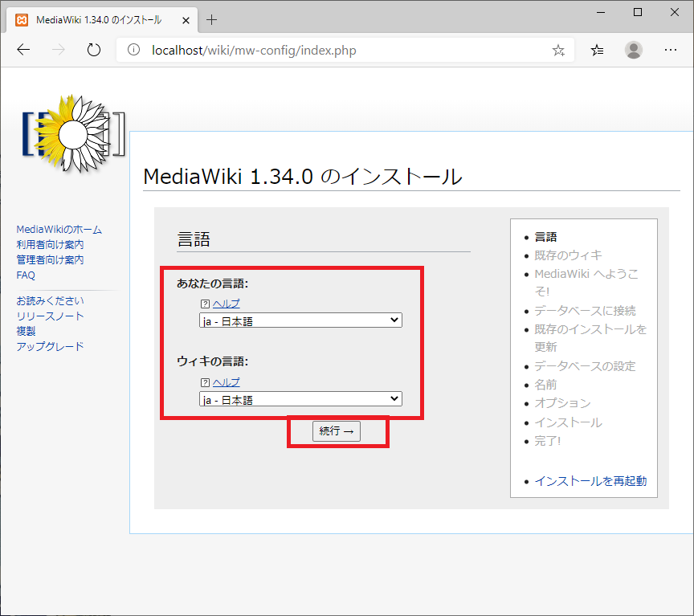
Task: Go back with the browser back arrow
Action: [23, 50]
